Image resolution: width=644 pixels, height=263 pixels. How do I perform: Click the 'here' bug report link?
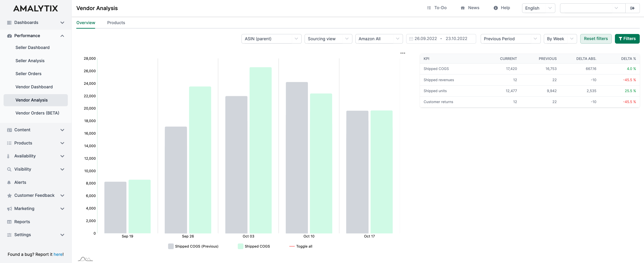tap(58, 254)
